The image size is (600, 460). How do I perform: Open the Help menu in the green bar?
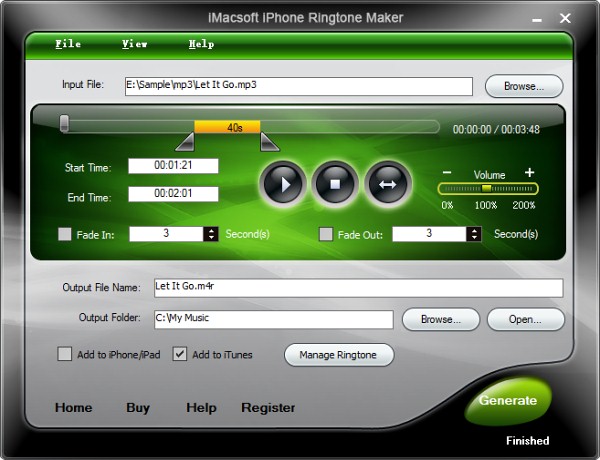click(x=201, y=44)
